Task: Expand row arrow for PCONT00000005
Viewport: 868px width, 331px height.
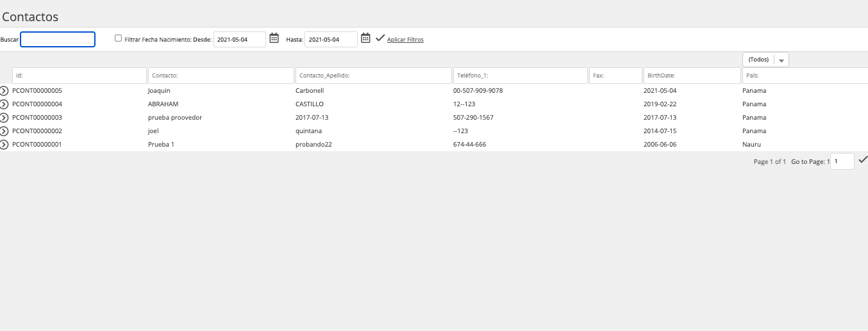Action: point(4,91)
